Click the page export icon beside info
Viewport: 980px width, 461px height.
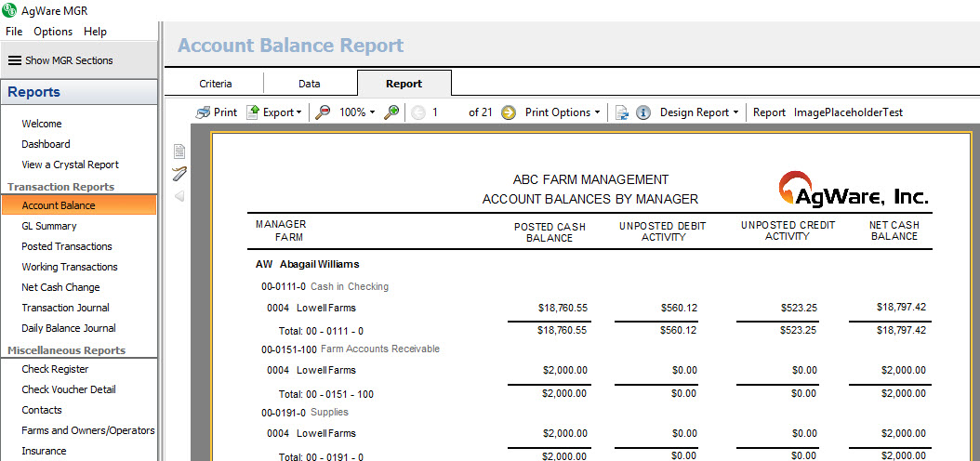pos(622,112)
